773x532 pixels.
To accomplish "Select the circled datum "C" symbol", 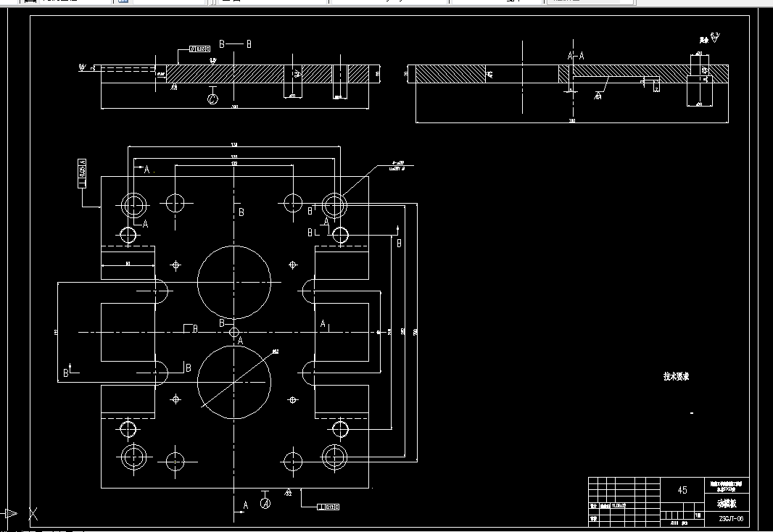I will [212, 99].
